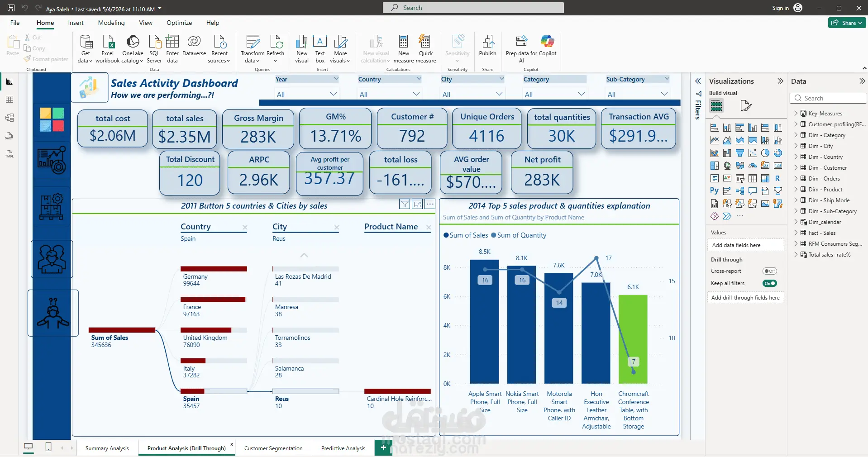This screenshot has height=457, width=868.
Task: Open the Customer Segmentation page tab
Action: 273,448
